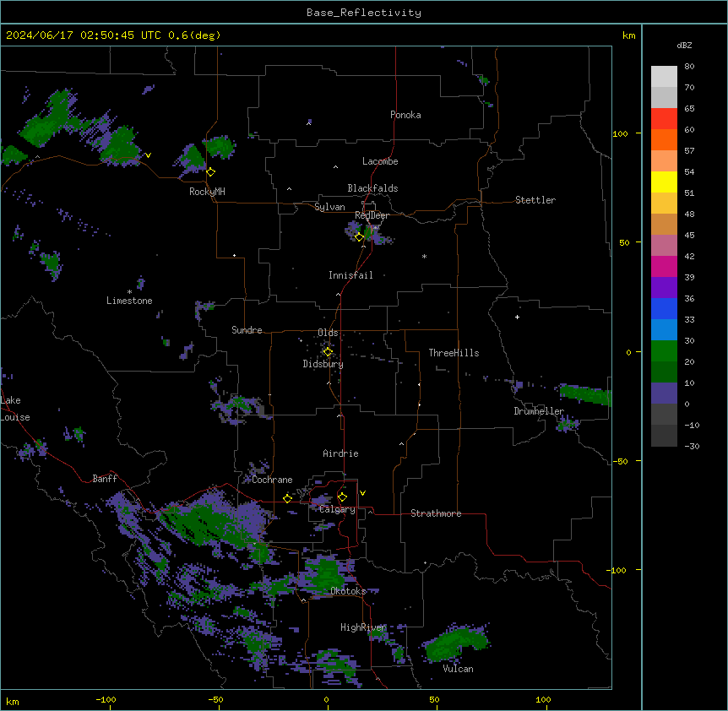Click the Drumheller label
This screenshot has width=728, height=711.
click(539, 411)
